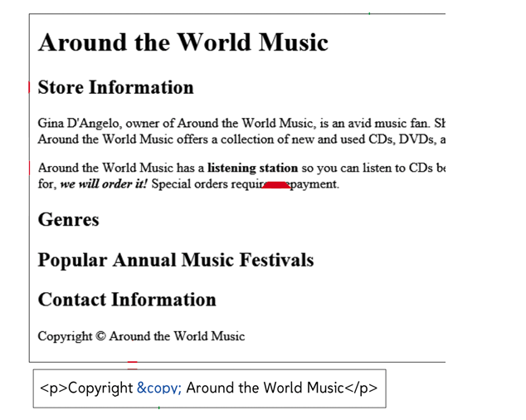Click the line 'Around the World Music offers a collection'
The image size is (526, 420).
click(241, 139)
